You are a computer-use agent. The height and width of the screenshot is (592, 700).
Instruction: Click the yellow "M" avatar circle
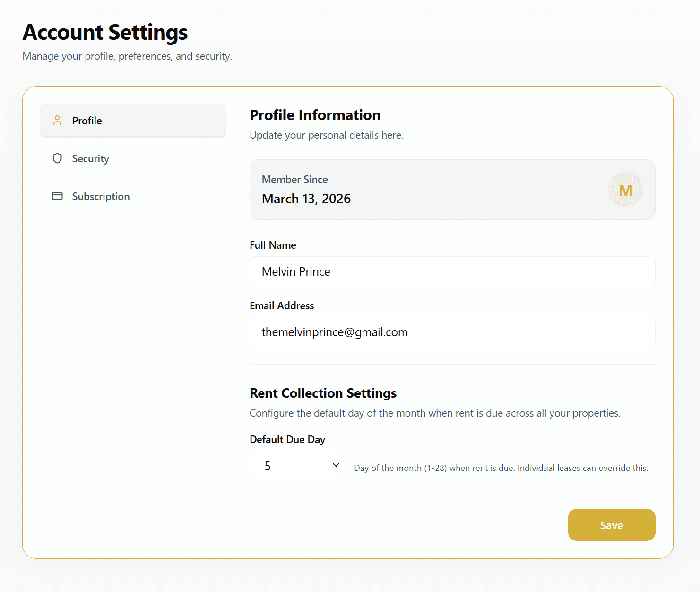coord(625,189)
